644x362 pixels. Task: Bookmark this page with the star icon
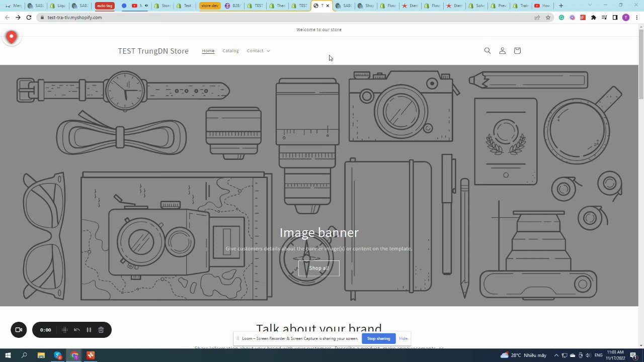click(548, 17)
